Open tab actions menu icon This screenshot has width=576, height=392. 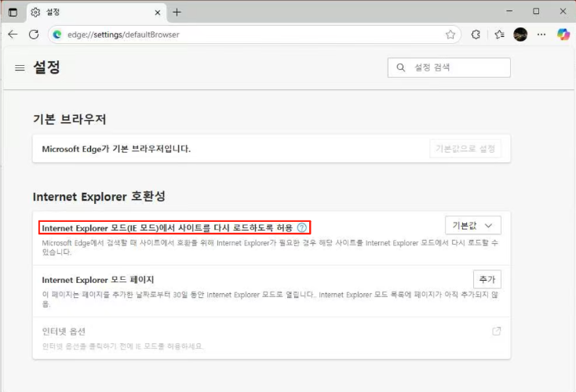(x=13, y=13)
